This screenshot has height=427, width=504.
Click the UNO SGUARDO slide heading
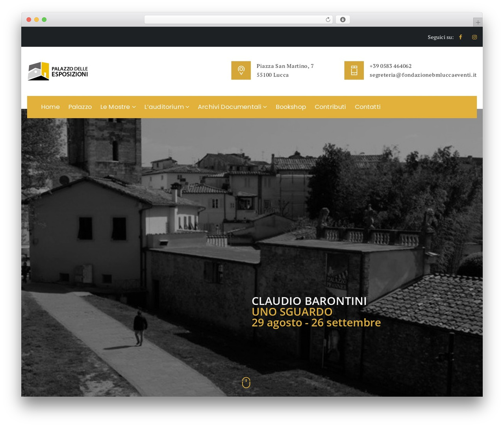pyautogui.click(x=292, y=312)
